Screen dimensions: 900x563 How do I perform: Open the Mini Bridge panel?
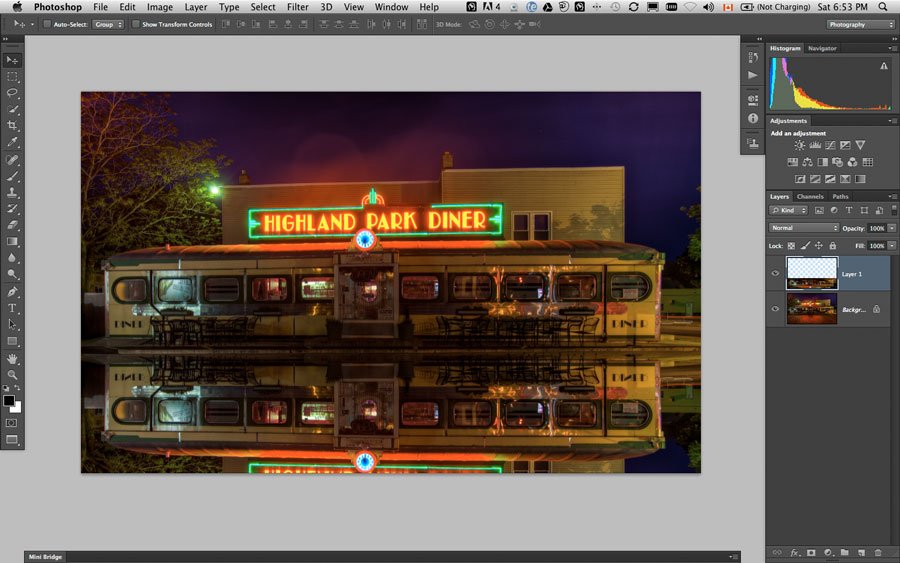point(45,557)
